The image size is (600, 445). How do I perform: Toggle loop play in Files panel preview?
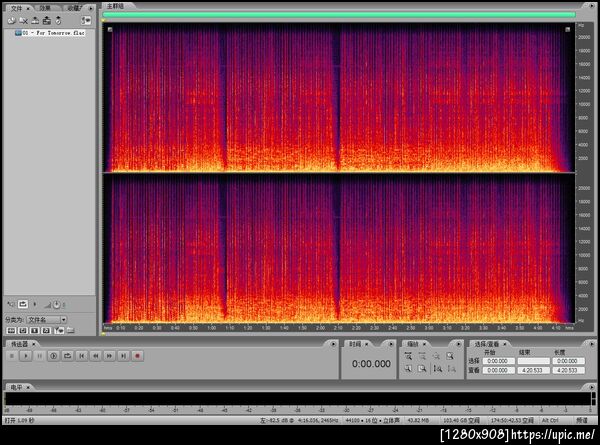tap(23, 304)
